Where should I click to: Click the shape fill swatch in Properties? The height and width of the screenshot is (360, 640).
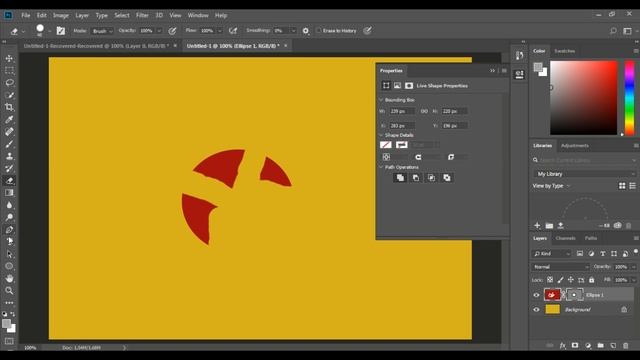coord(386,145)
